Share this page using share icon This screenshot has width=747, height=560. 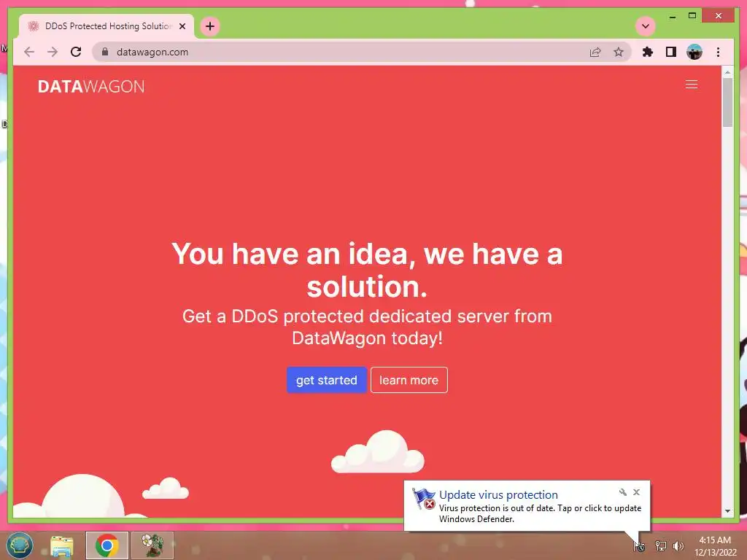595,52
